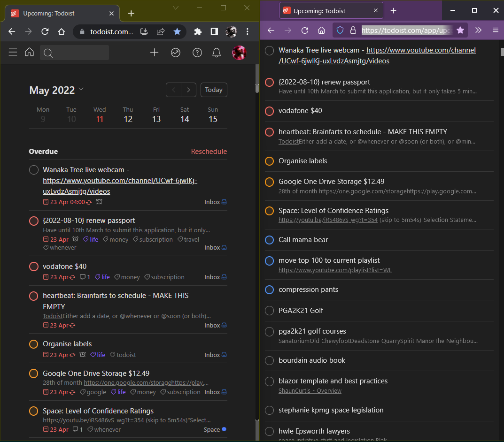Complete Space Level of Confidence task, left window

pyautogui.click(x=34, y=411)
